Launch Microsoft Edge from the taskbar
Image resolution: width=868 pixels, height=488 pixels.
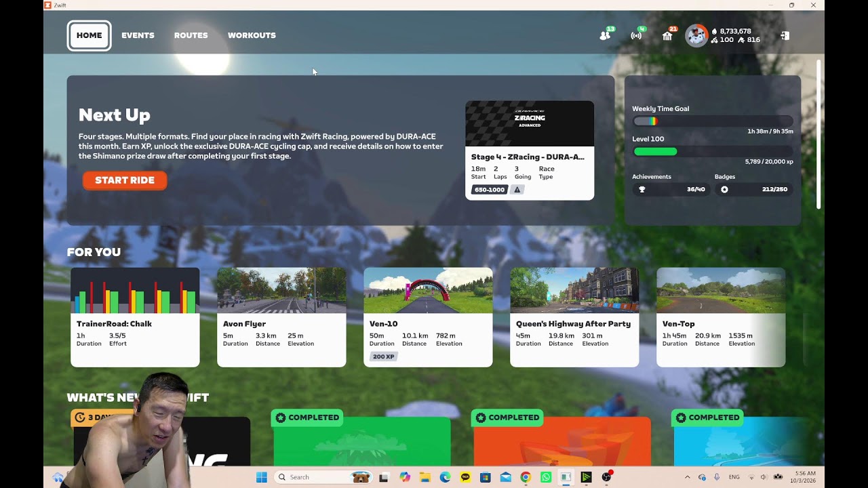(x=445, y=477)
